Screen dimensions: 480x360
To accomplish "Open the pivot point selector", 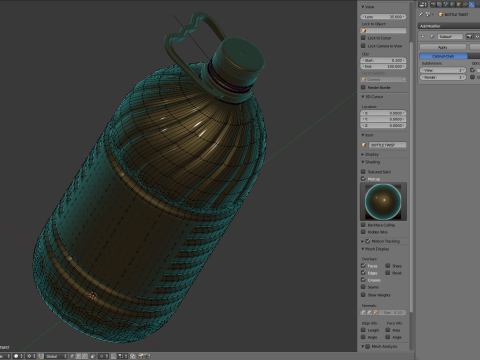I will [31, 356].
